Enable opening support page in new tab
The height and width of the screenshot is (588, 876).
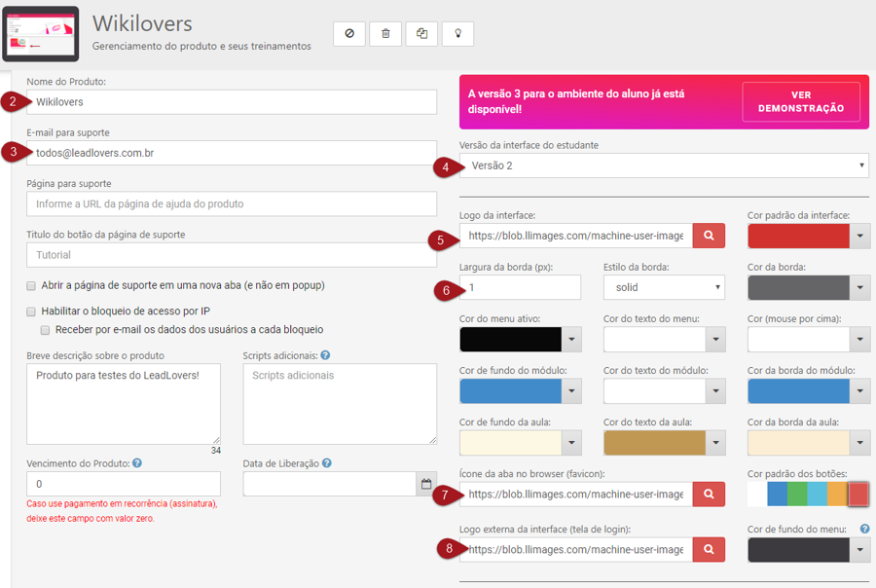[x=32, y=286]
